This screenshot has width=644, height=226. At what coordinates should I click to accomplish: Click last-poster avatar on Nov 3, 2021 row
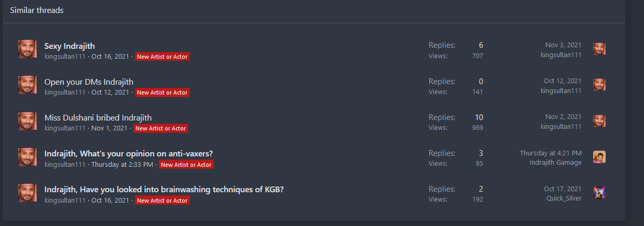point(599,49)
